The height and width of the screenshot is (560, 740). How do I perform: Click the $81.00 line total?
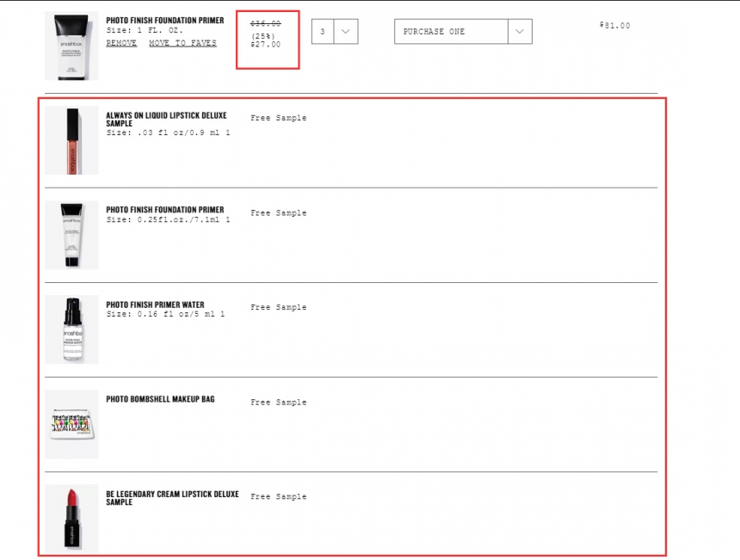coord(615,26)
